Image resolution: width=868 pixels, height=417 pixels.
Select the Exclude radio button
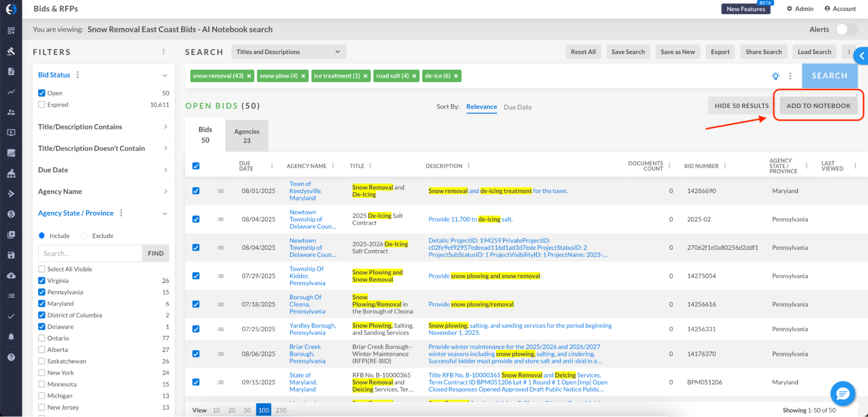[84, 236]
